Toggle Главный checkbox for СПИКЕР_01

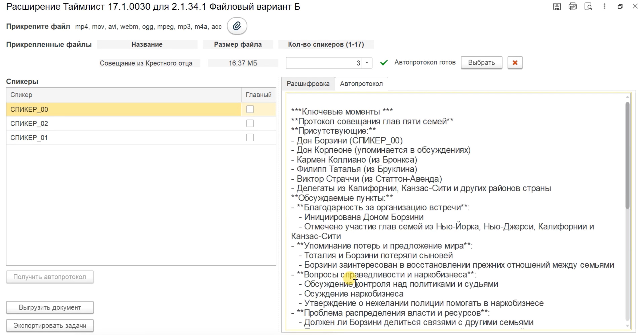250,137
